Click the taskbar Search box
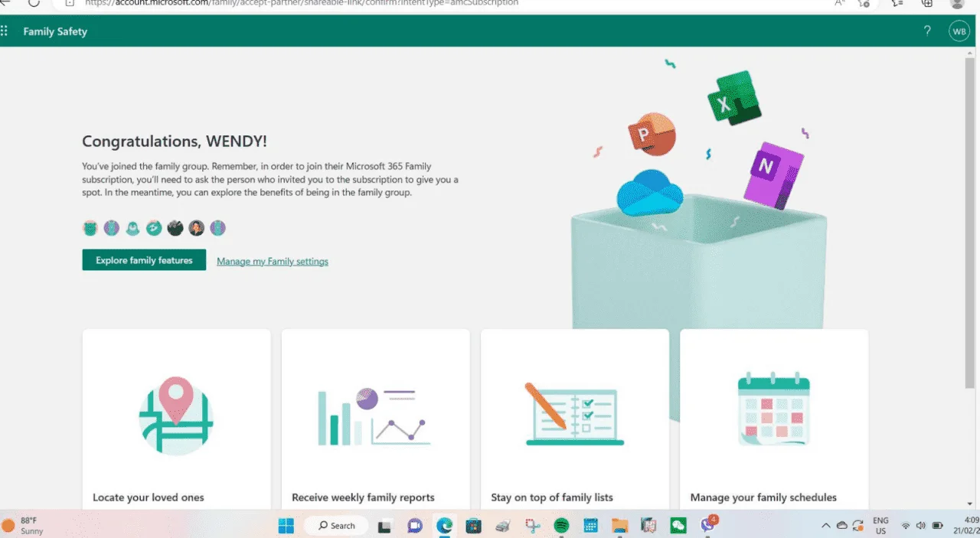980x538 pixels. (x=336, y=526)
